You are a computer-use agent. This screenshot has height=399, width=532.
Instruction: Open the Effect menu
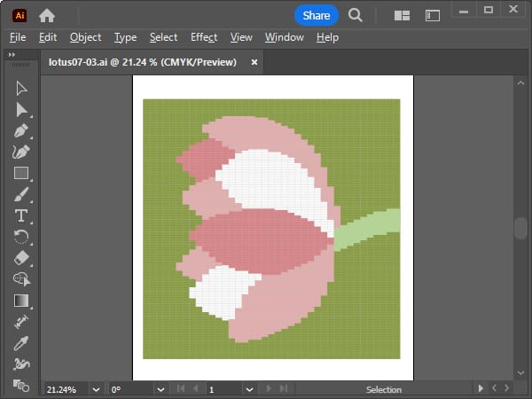point(203,37)
